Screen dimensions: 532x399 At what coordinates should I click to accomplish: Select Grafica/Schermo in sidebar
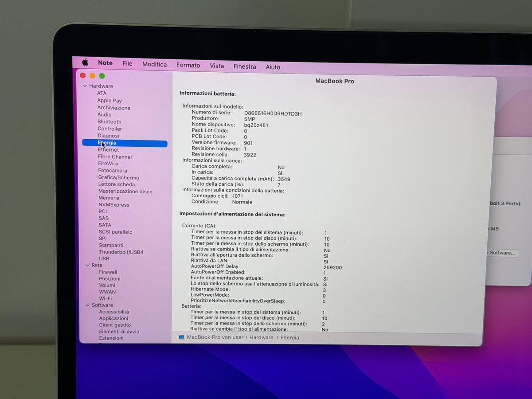point(119,177)
